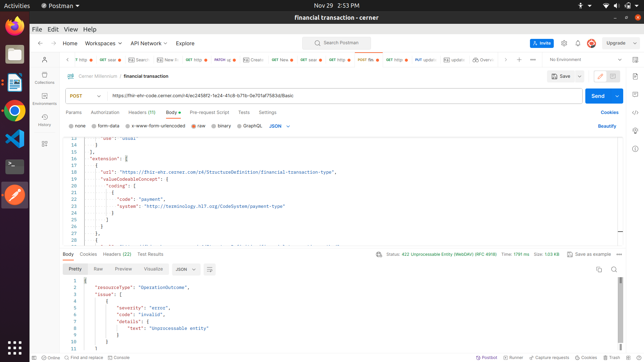
Task: Search within the response body
Action: (x=614, y=269)
